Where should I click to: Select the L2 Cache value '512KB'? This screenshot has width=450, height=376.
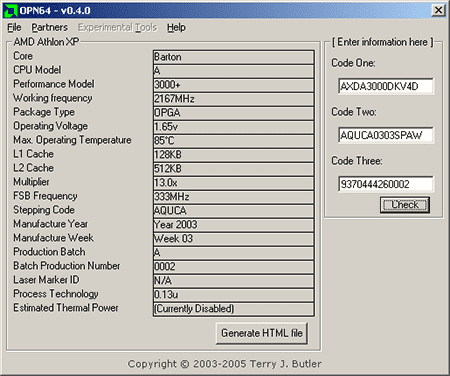(234, 169)
